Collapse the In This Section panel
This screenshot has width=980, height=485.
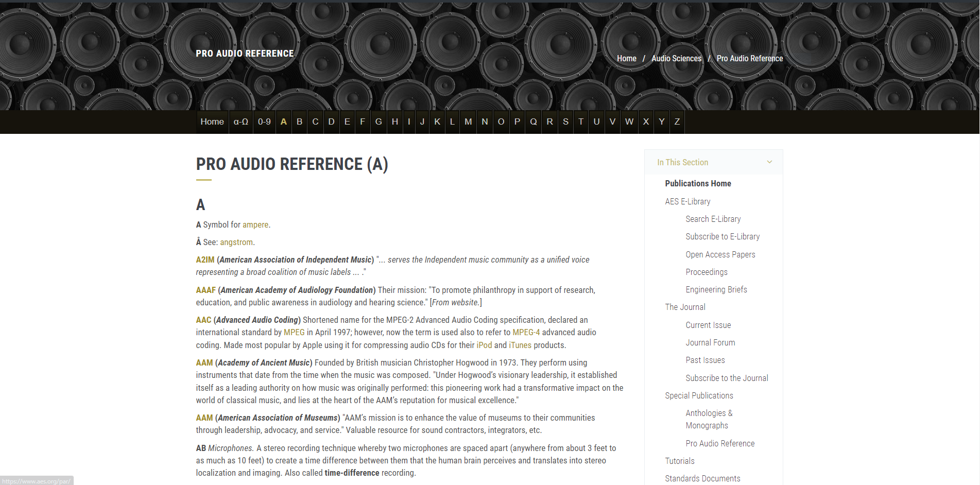pos(769,162)
